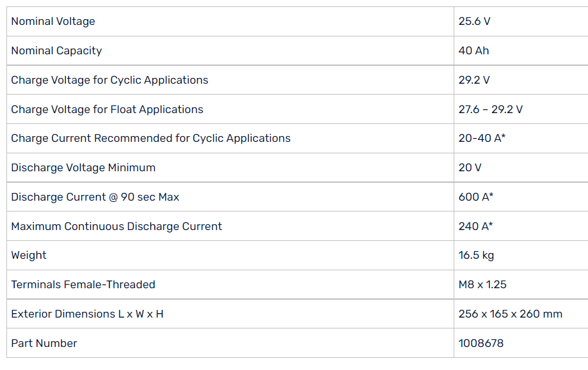
Task: Click Discharge Current @ 90 sec Max
Action: point(95,197)
